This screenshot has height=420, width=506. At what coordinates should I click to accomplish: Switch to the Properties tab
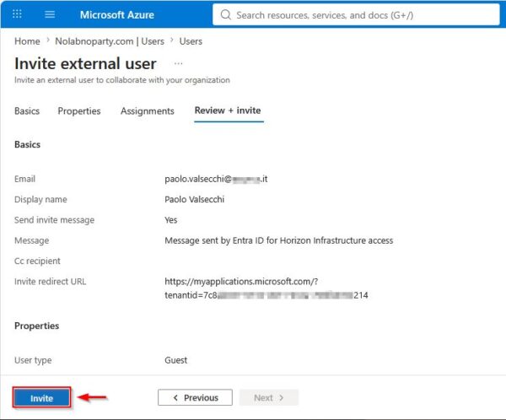point(79,110)
